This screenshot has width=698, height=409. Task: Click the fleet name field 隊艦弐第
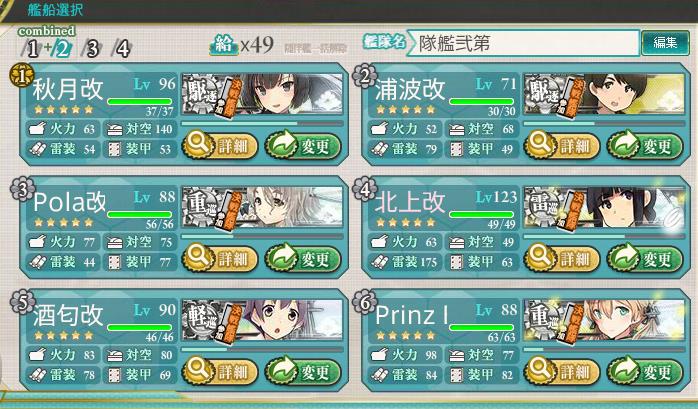[524, 43]
